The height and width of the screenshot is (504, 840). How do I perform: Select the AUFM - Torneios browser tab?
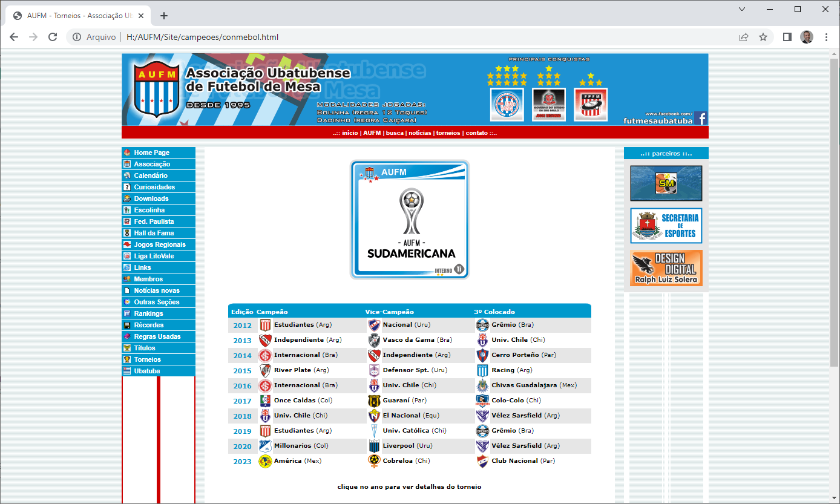click(79, 16)
